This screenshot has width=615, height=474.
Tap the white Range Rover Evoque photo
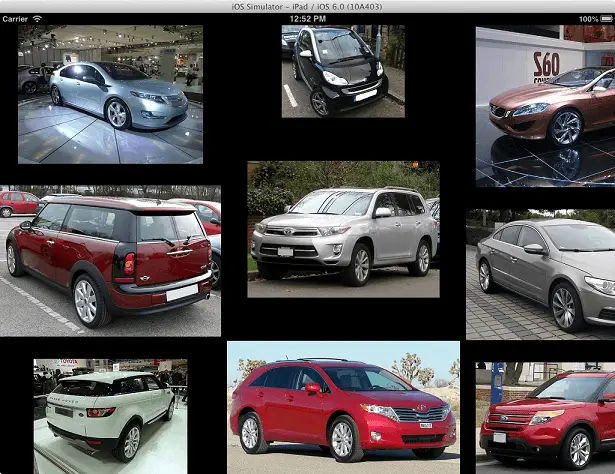pos(110,416)
